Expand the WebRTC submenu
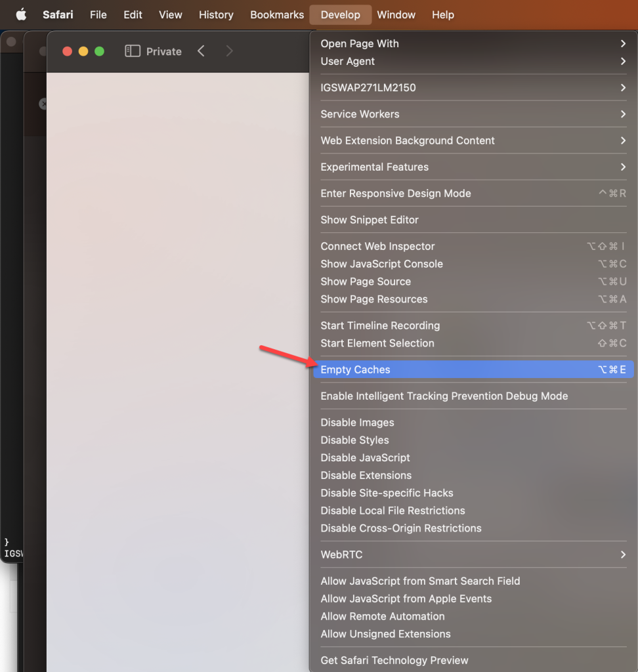This screenshot has width=638, height=672. click(473, 555)
